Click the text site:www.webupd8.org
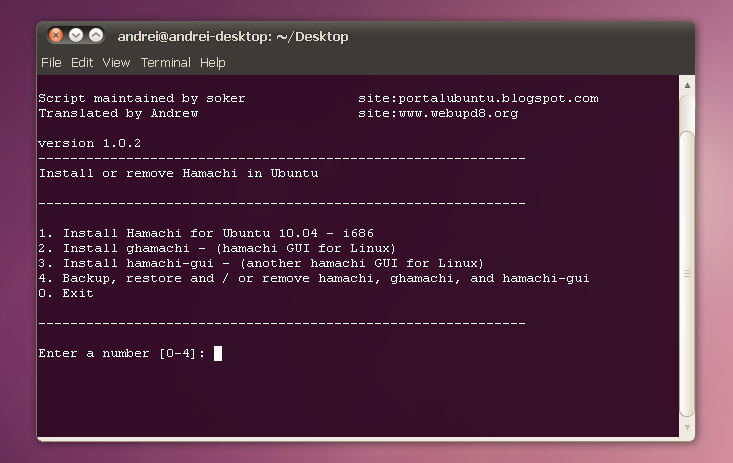The width and height of the screenshot is (733, 463). click(x=438, y=113)
